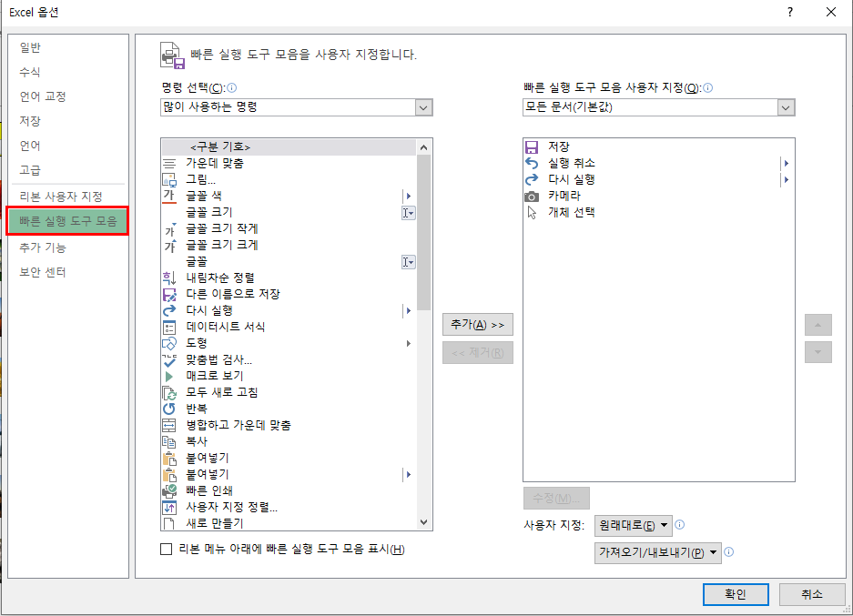The height and width of the screenshot is (616, 853).
Task: Select 글꼴 entry in command list
Action: tap(289, 261)
